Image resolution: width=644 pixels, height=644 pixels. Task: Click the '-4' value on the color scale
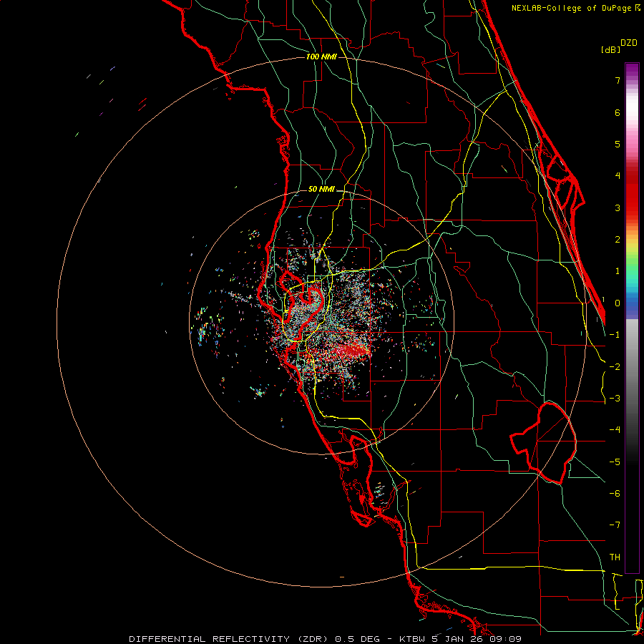coord(615,430)
